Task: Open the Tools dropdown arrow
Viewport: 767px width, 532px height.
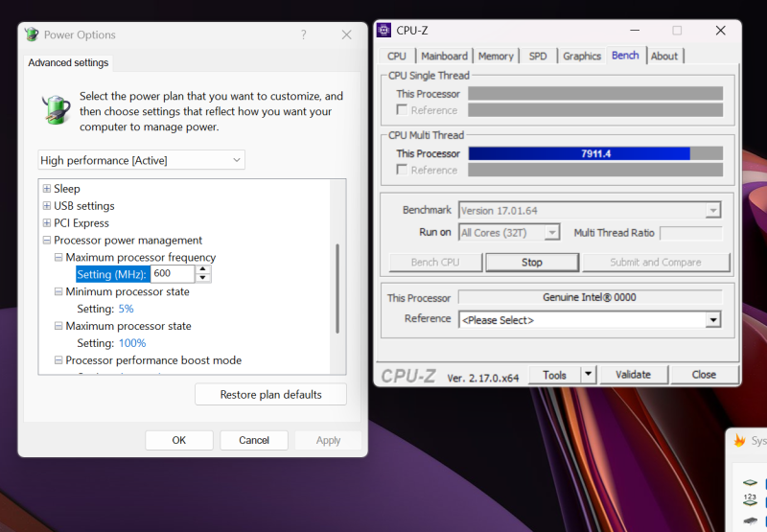Action: (589, 375)
